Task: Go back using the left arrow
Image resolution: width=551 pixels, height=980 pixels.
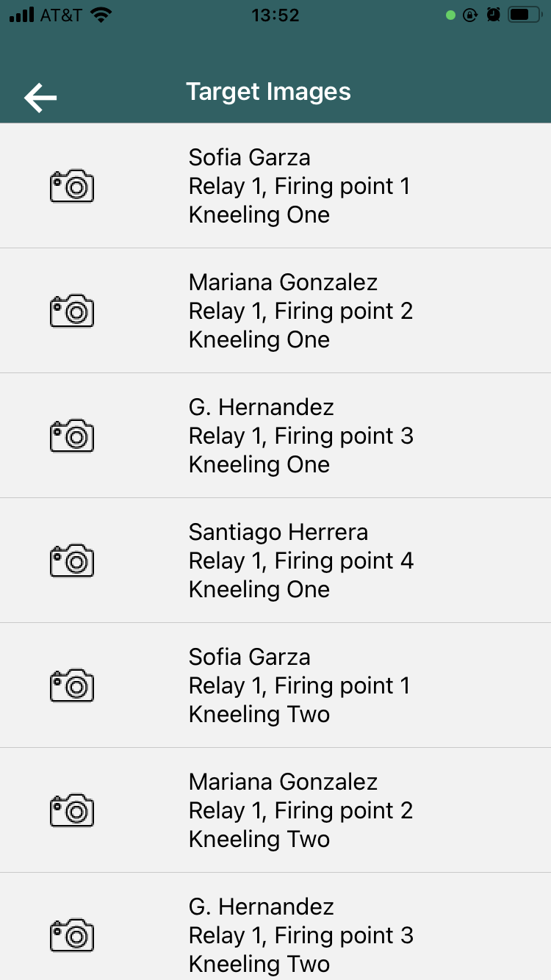Action: (40, 98)
